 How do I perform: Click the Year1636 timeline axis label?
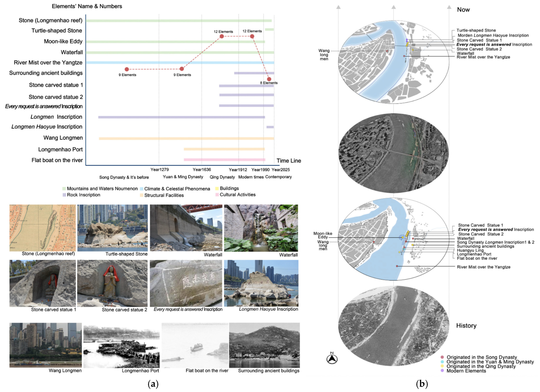[x=202, y=170]
